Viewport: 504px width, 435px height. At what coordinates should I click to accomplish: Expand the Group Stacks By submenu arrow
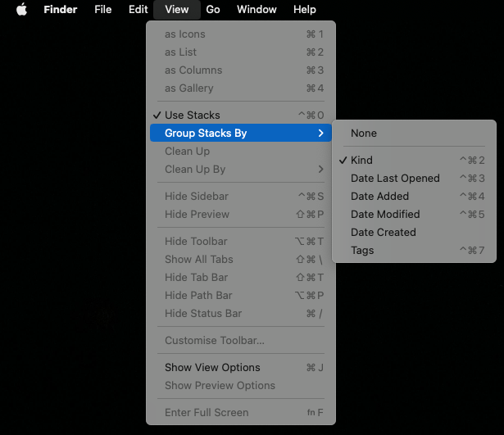[321, 133]
